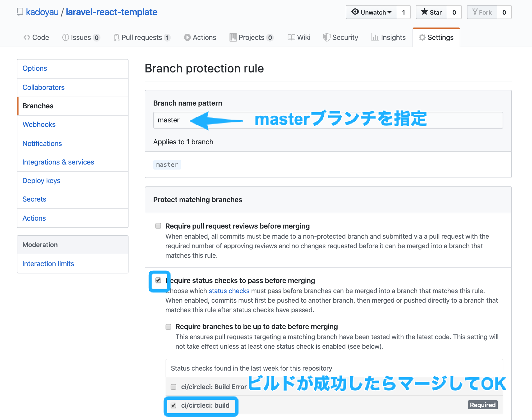Select the Settings tab
This screenshot has width=532, height=420.
[436, 37]
